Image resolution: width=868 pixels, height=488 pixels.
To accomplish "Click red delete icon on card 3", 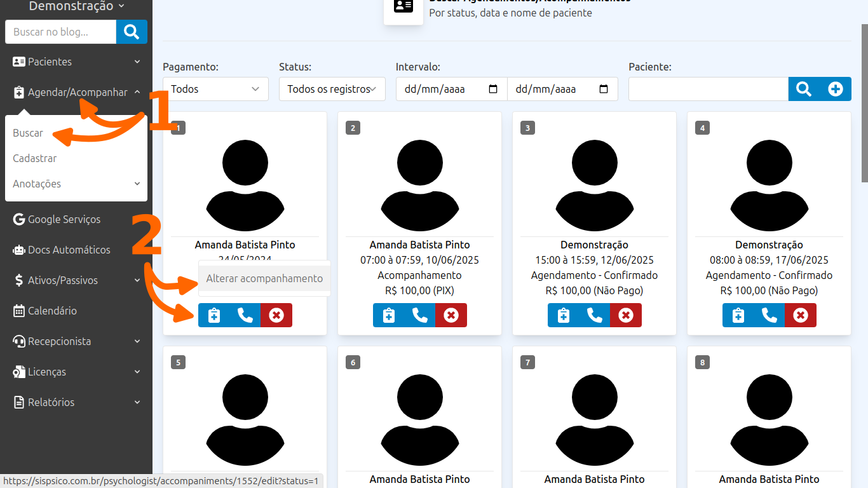I will point(626,315).
